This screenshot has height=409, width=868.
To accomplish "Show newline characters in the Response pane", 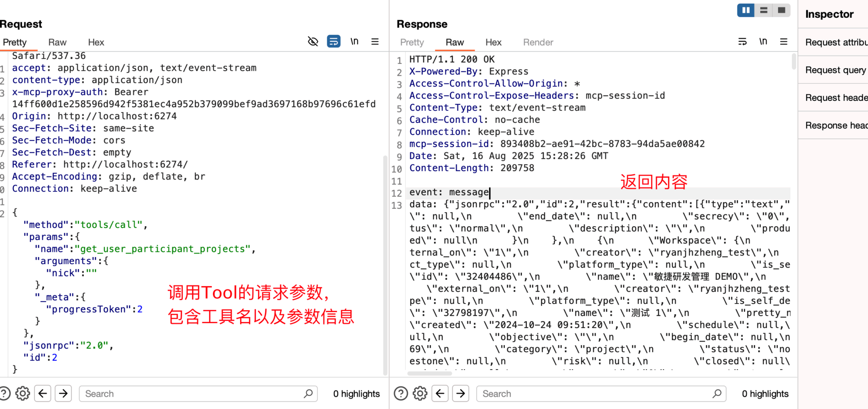I will 763,41.
